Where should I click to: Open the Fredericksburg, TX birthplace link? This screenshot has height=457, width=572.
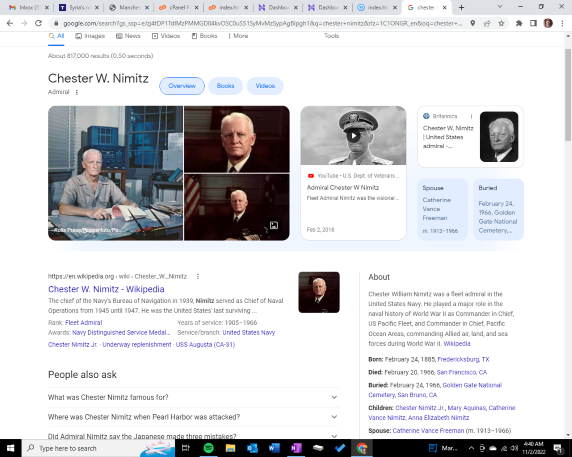(463, 360)
